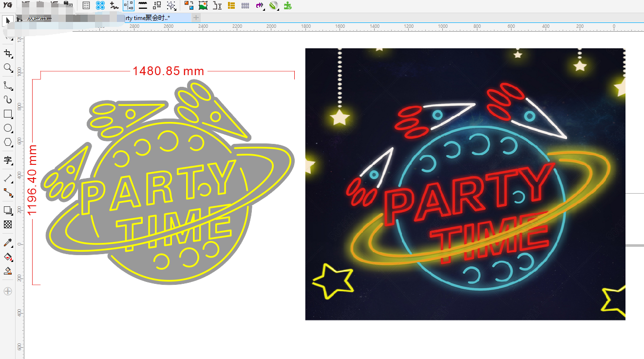The height and width of the screenshot is (359, 644).
Task: Select the Connector tool
Action: [x=8, y=192]
